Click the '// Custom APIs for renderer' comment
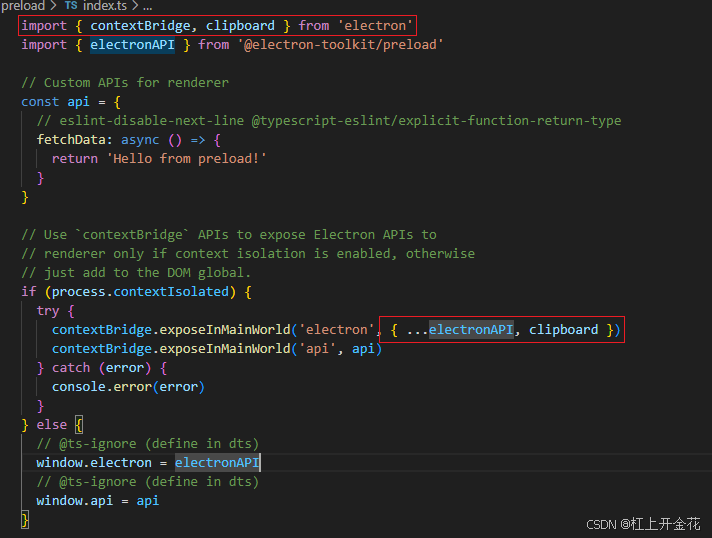Image resolution: width=712 pixels, height=538 pixels. point(125,83)
